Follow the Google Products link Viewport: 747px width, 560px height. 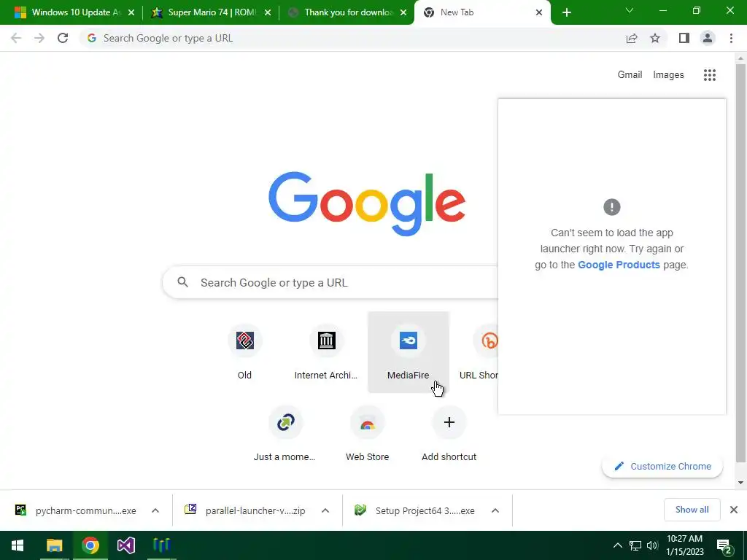tap(619, 265)
